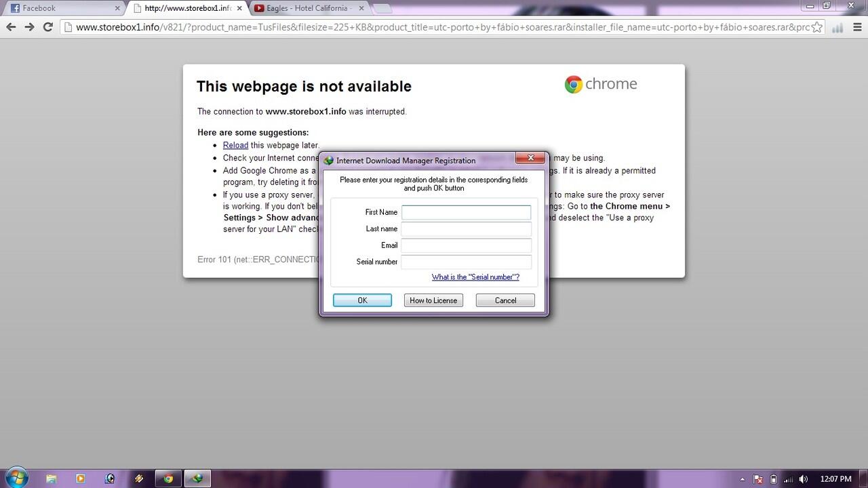Click the signal bars extension icon in the toolbar
The width and height of the screenshot is (868, 488).
point(837,28)
